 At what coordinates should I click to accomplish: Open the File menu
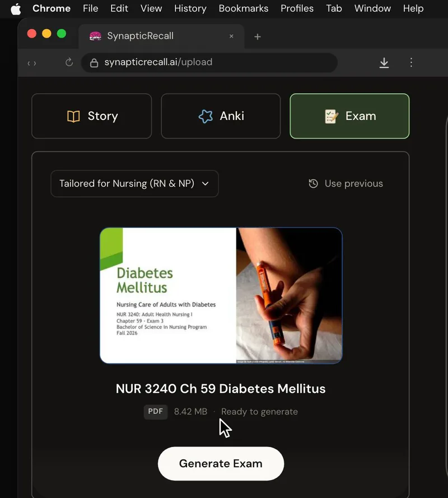[91, 8]
